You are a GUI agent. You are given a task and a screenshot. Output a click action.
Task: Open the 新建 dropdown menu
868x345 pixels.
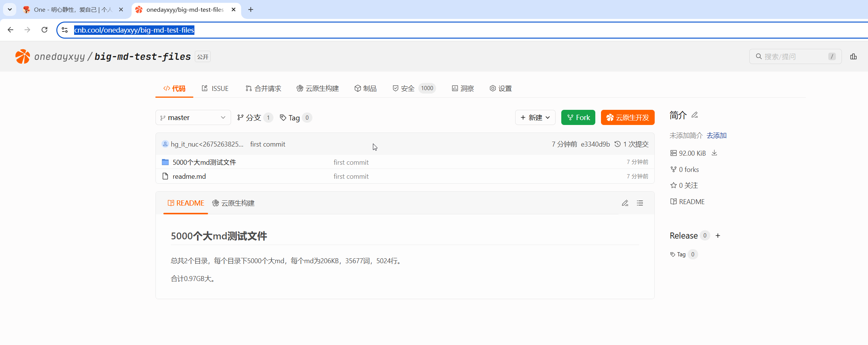tap(535, 118)
